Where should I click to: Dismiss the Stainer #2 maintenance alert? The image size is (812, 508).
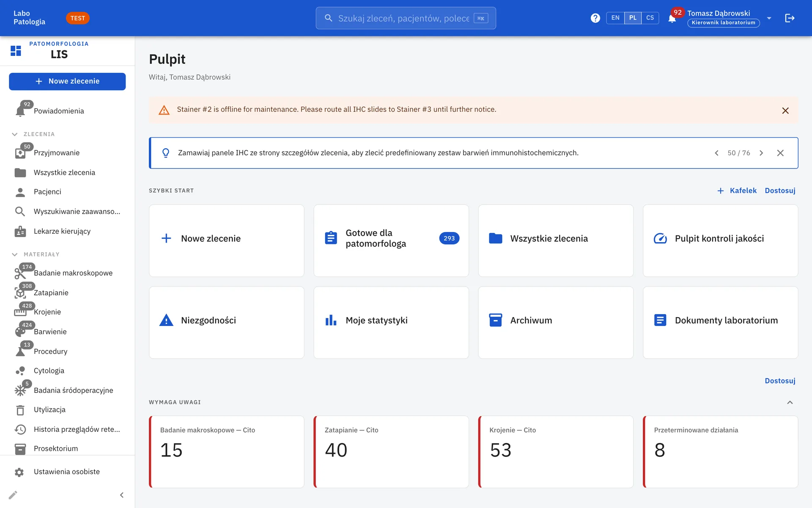(785, 110)
